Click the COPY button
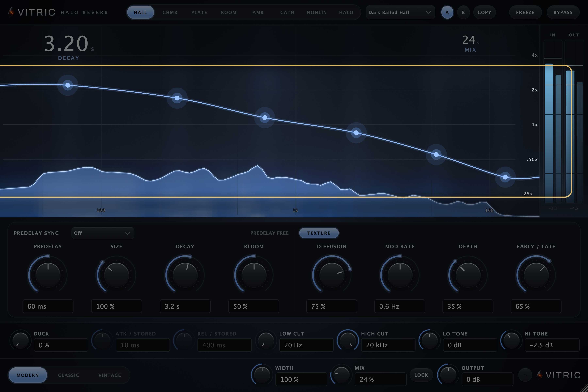This screenshot has height=392, width=588. pyautogui.click(x=484, y=12)
